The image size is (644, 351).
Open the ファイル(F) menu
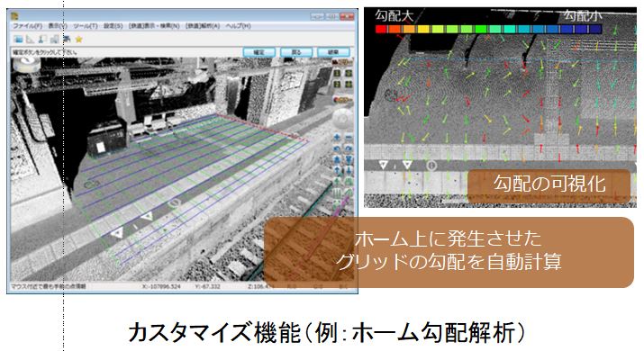pos(27,26)
